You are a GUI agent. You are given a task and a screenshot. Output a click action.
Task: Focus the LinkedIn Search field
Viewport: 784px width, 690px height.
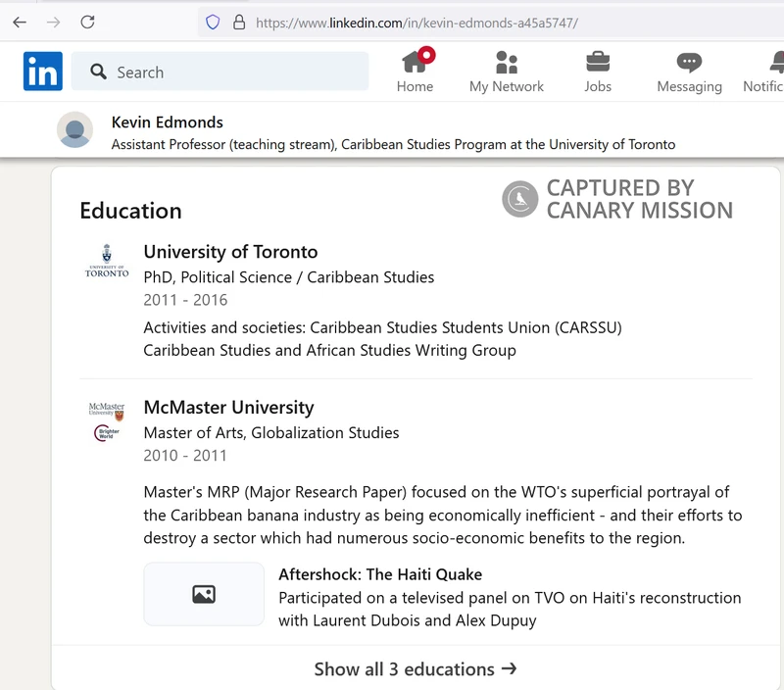coord(220,72)
